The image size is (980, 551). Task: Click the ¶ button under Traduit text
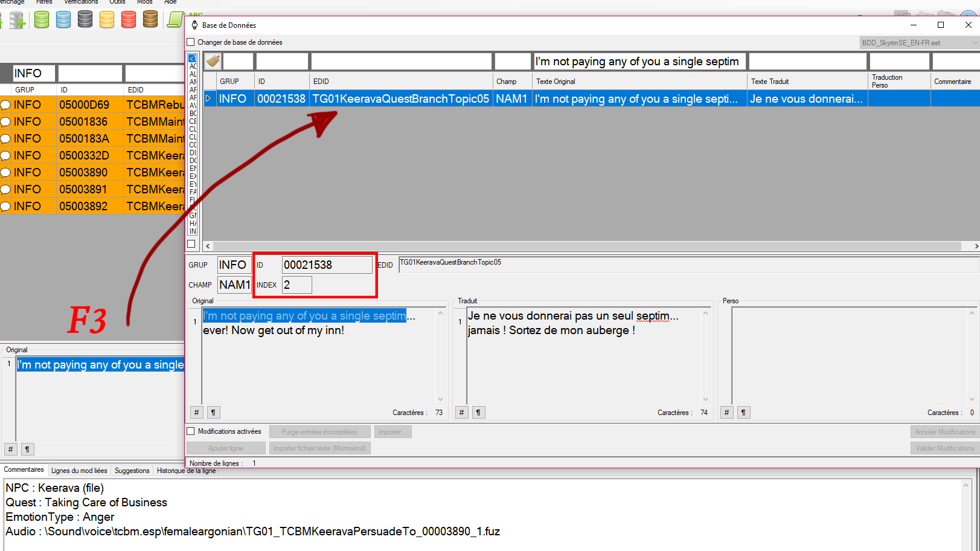(x=478, y=413)
